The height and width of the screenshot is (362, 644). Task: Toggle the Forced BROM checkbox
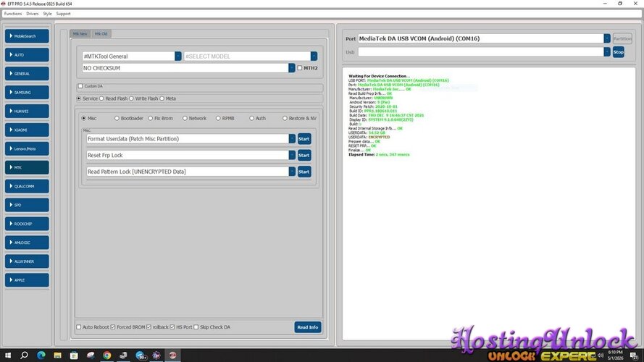point(113,327)
